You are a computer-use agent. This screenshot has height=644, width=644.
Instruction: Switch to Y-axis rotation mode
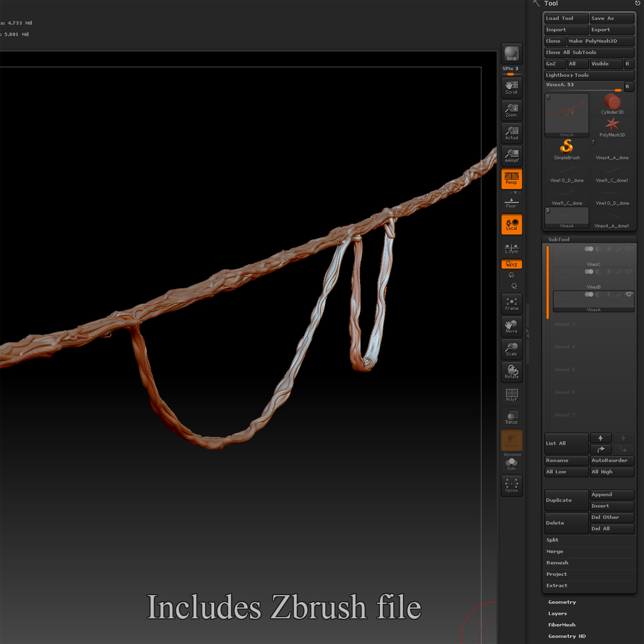(x=511, y=275)
